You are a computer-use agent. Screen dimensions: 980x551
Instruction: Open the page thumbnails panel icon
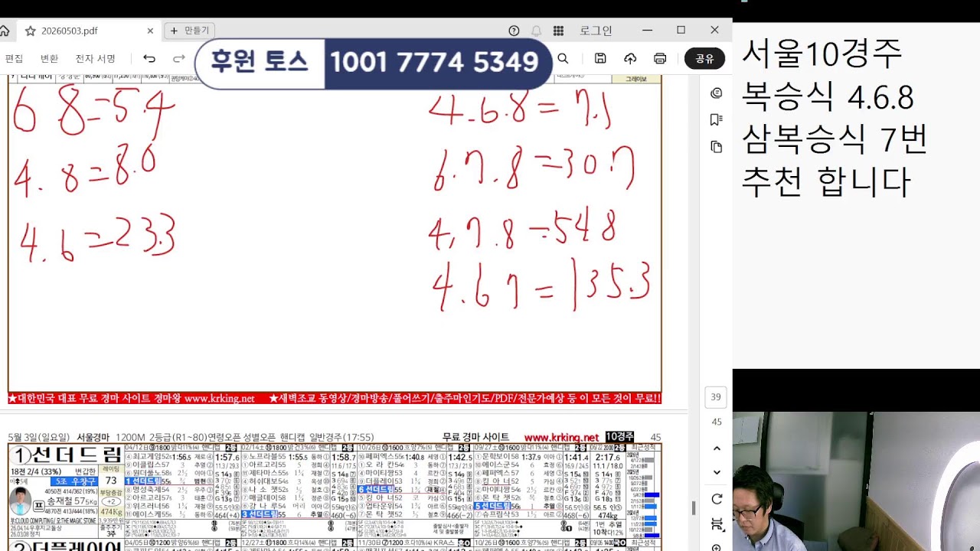tap(717, 146)
